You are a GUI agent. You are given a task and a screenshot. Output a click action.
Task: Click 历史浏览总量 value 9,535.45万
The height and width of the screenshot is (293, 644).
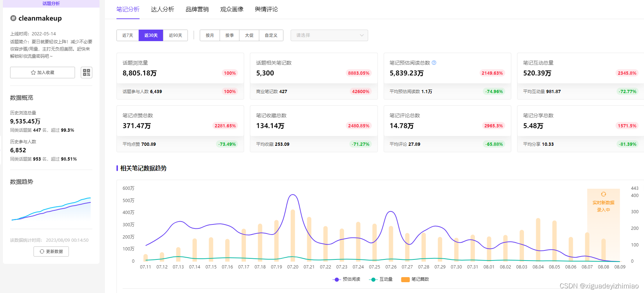tap(25, 122)
